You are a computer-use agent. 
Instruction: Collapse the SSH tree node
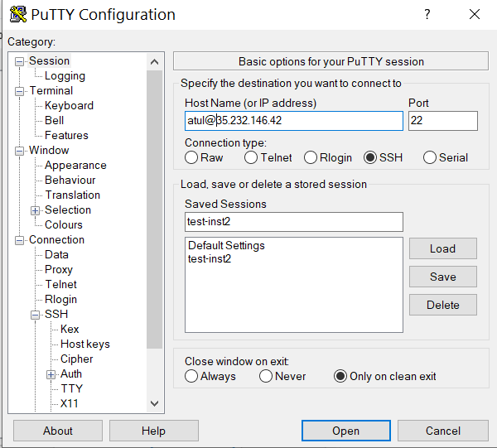coord(35,315)
